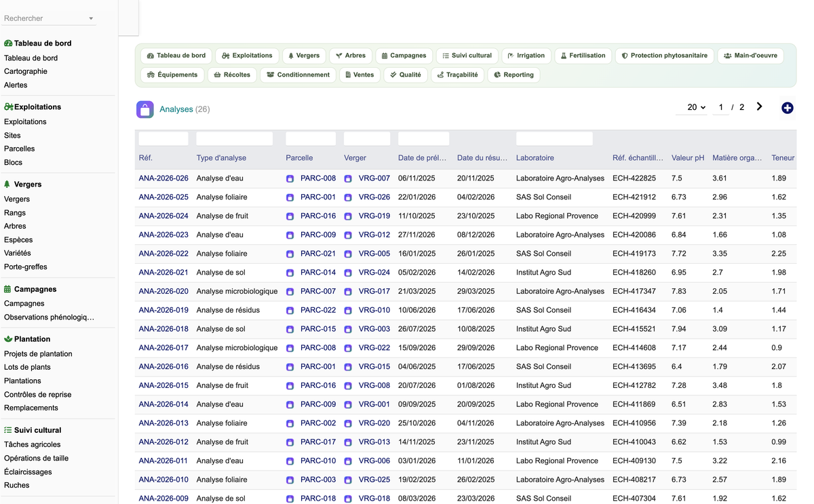Sort by Laboratoire column header

535,158
